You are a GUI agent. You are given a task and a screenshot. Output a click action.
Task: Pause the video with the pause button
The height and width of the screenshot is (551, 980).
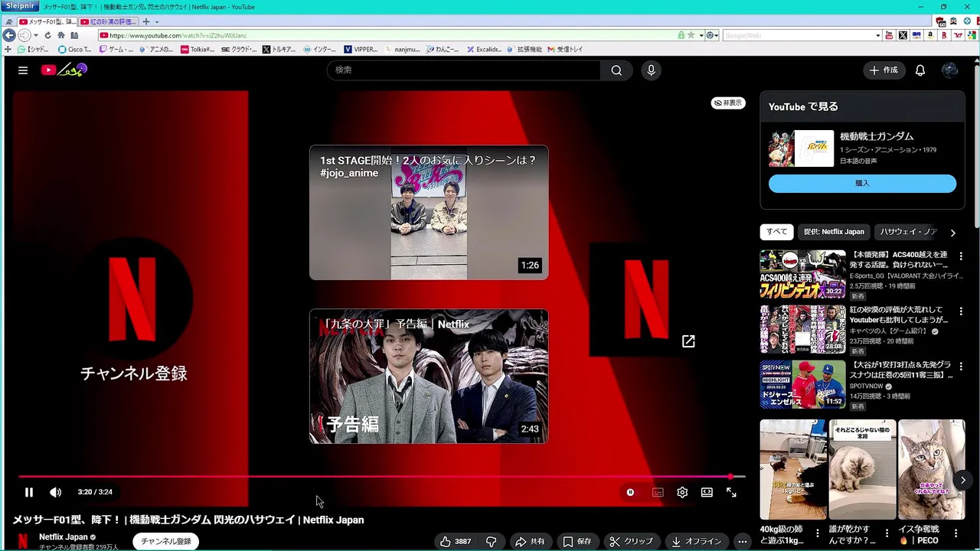coord(29,492)
